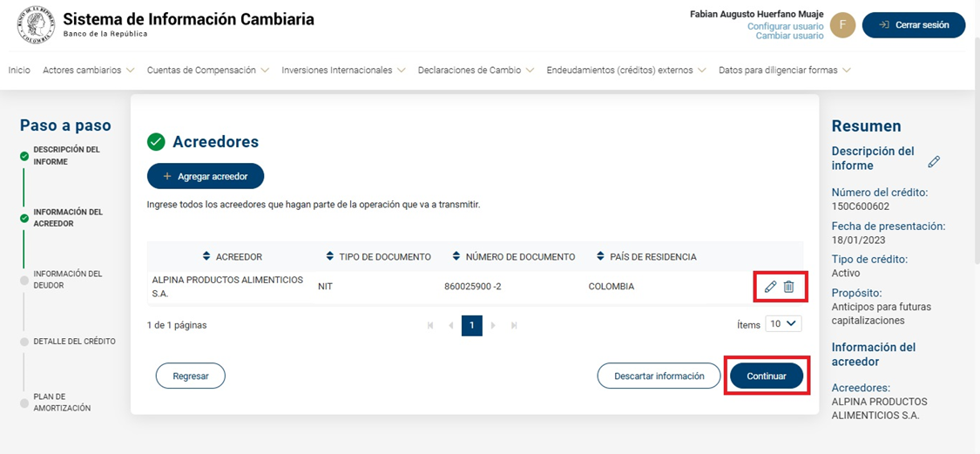Go to Inicio menu item
The image size is (980, 454).
point(19,70)
